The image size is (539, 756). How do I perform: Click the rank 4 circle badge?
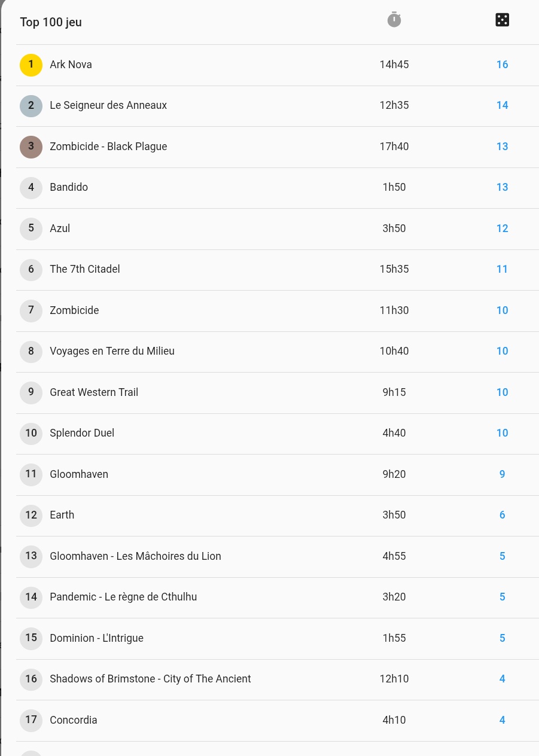[x=31, y=188]
